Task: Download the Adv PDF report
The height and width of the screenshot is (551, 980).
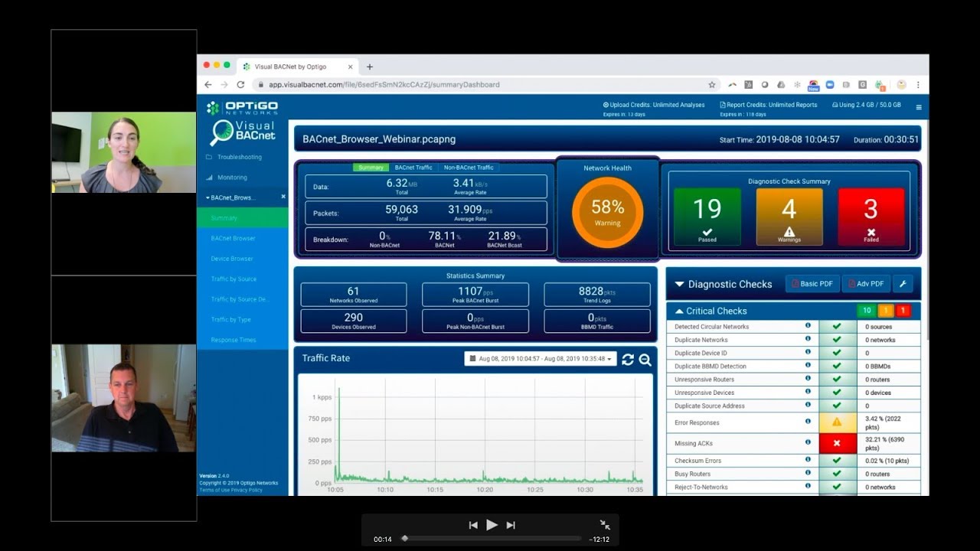Action: (x=866, y=284)
